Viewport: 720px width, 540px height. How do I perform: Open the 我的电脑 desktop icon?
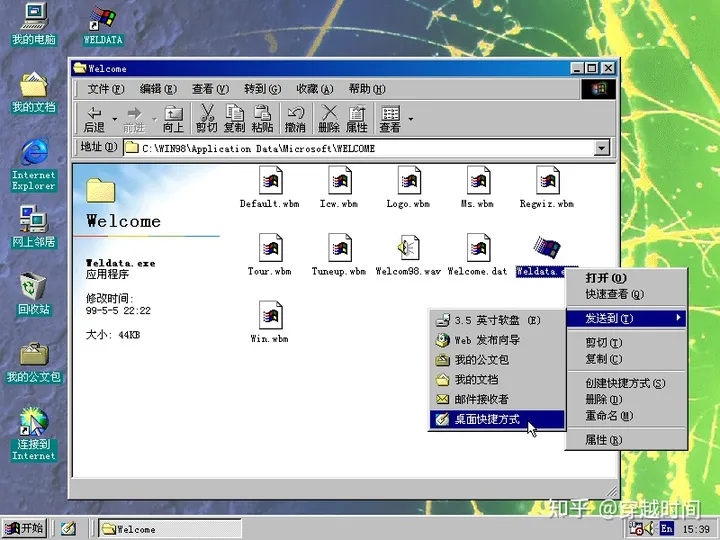coord(34,24)
